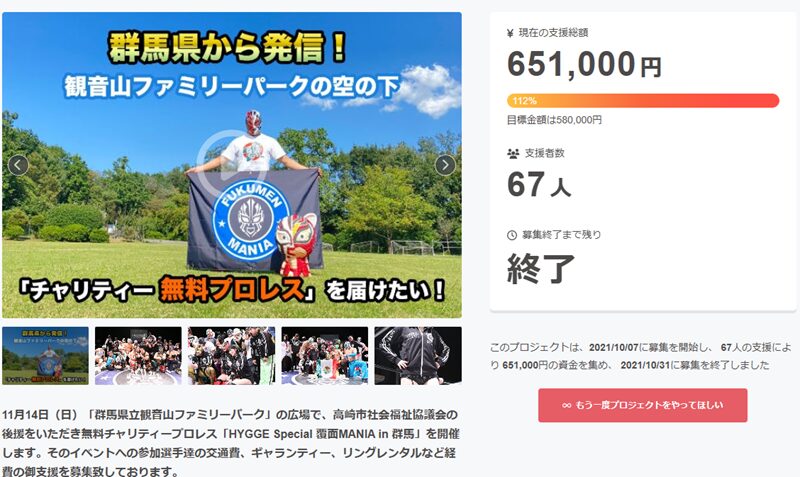Click the 651,000円 total amount
This screenshot has height=477, width=800.
click(x=584, y=65)
